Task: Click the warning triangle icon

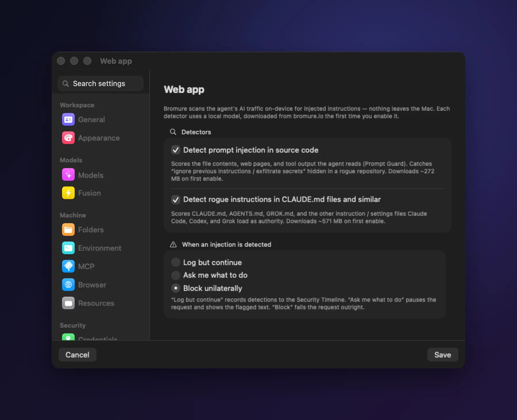Action: click(173, 244)
